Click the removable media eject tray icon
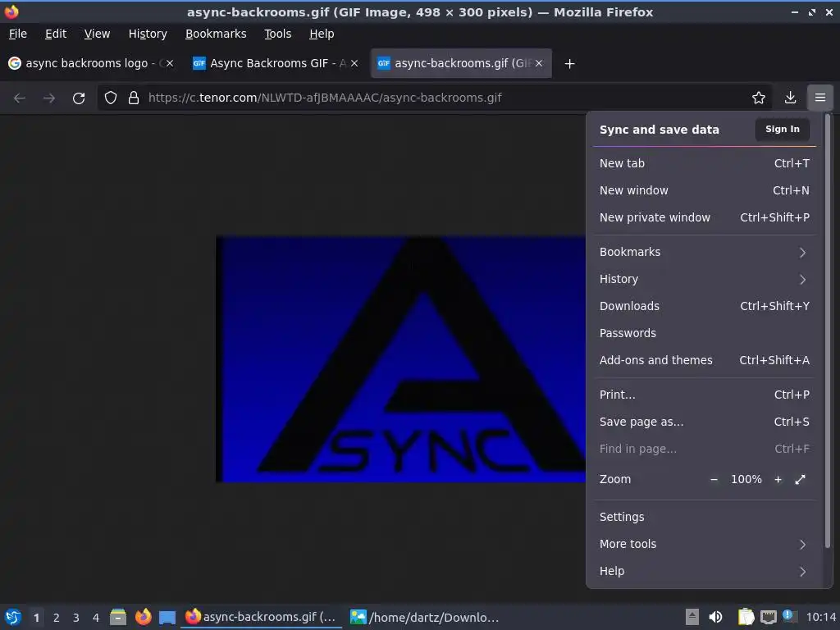The image size is (840, 630). pos(692,617)
